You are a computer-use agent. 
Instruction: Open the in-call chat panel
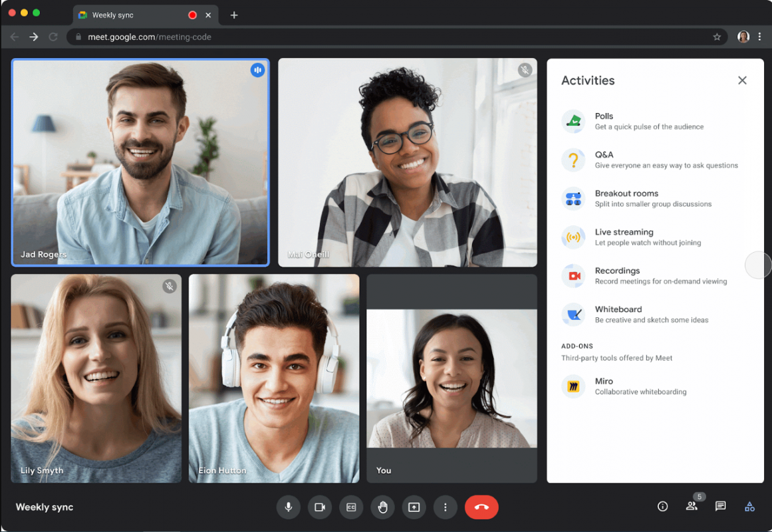[720, 506]
